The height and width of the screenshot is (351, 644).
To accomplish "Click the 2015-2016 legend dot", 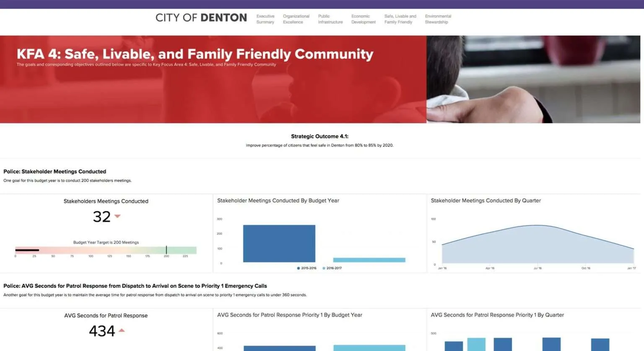I will [x=298, y=268].
